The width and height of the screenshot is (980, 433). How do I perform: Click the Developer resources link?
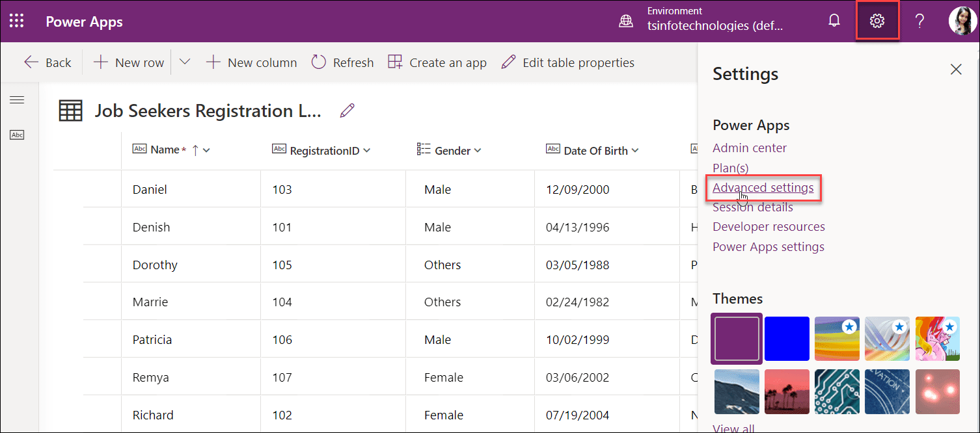click(769, 226)
